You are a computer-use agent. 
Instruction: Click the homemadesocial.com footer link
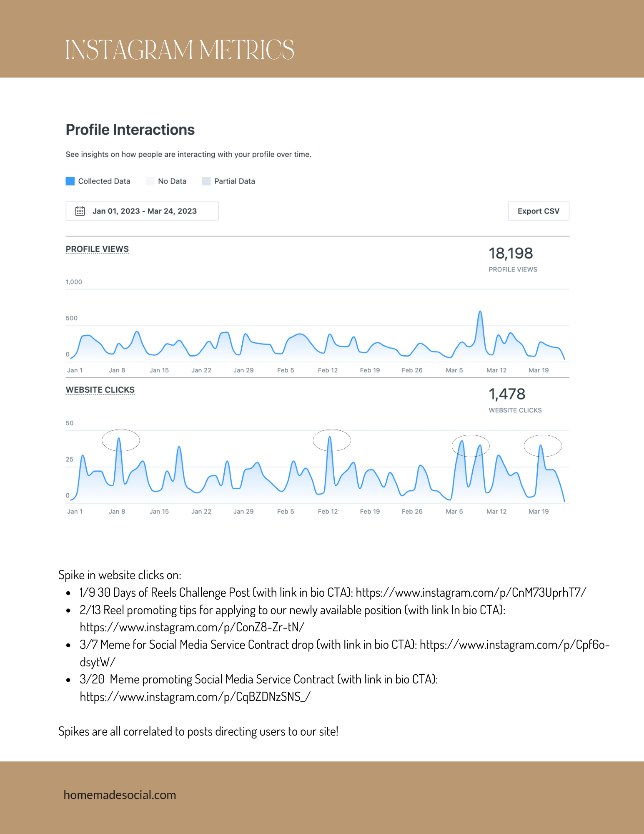coord(120,795)
